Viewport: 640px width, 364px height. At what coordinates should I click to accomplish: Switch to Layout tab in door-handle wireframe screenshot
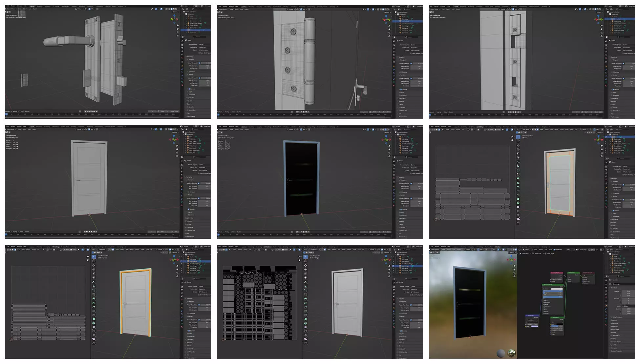[x=32, y=6]
